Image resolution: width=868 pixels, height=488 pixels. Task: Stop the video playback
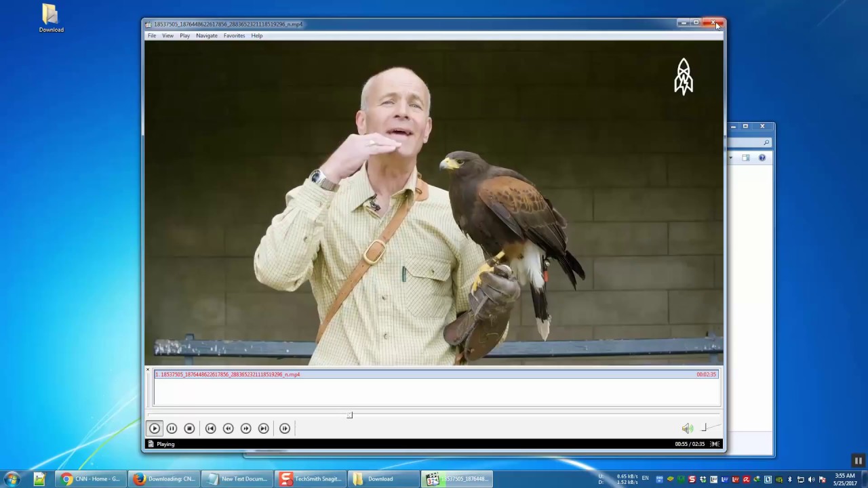(189, 428)
